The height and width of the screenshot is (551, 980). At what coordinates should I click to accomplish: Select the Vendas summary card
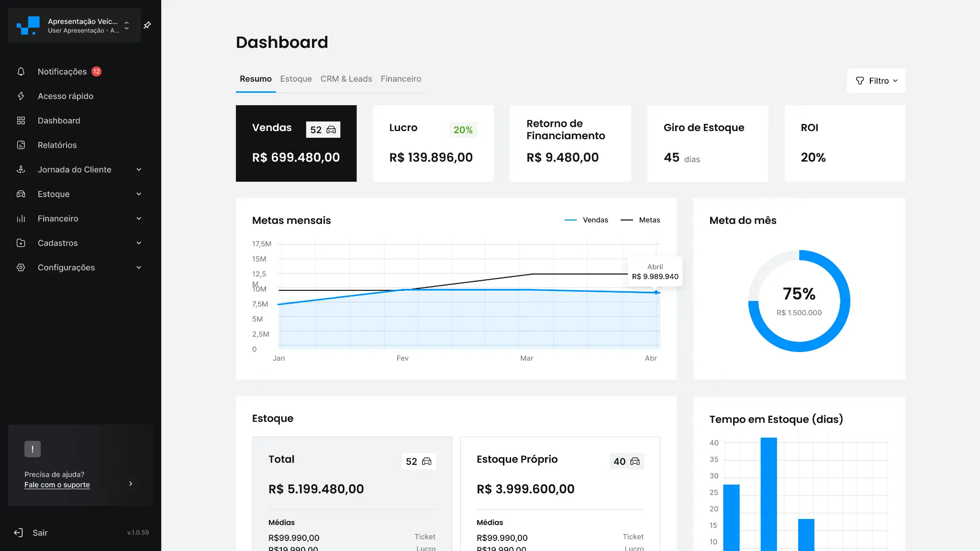296,143
